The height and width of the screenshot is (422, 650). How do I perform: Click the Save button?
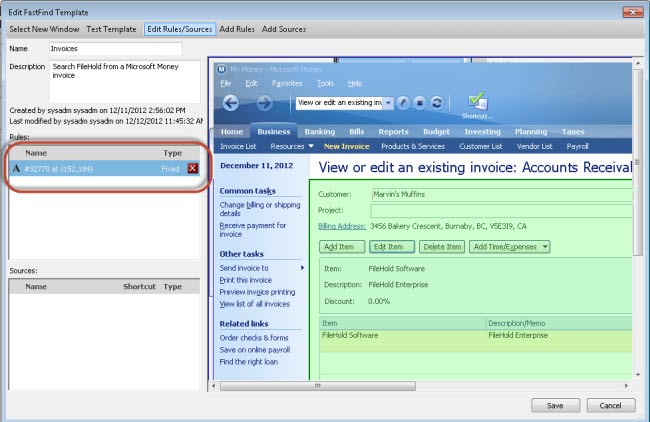point(555,405)
